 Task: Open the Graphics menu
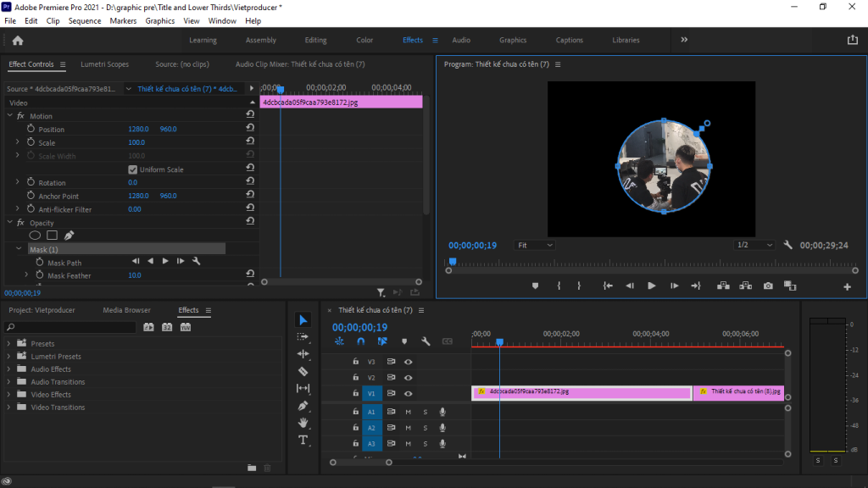pos(160,20)
